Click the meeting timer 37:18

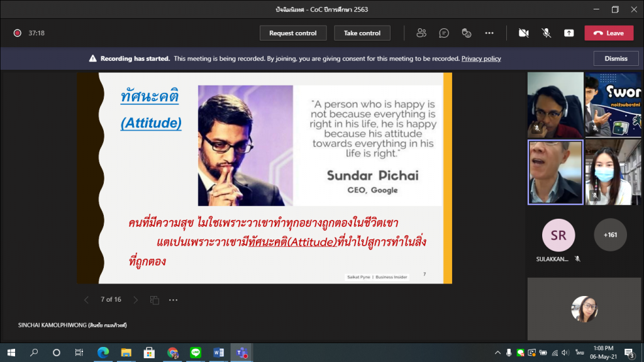36,33
